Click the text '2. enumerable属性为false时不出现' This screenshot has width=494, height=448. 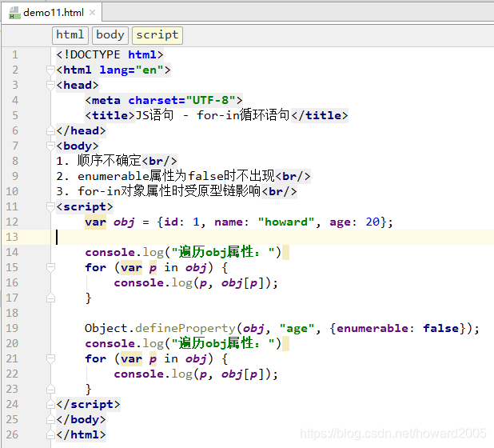(165, 176)
